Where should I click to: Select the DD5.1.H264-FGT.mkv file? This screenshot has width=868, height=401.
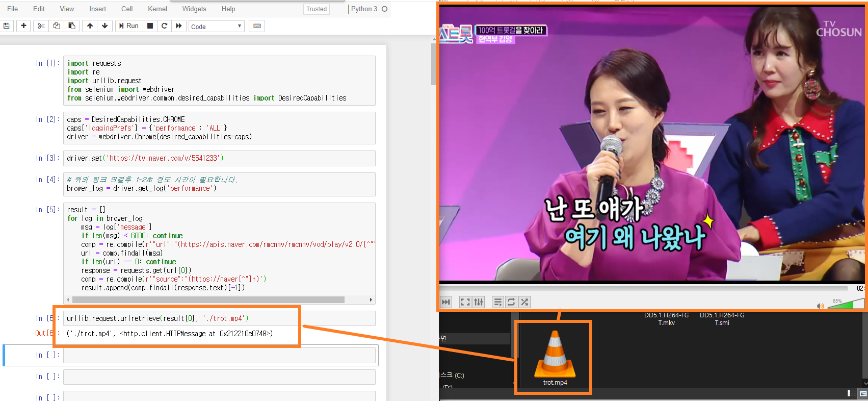[x=666, y=319]
